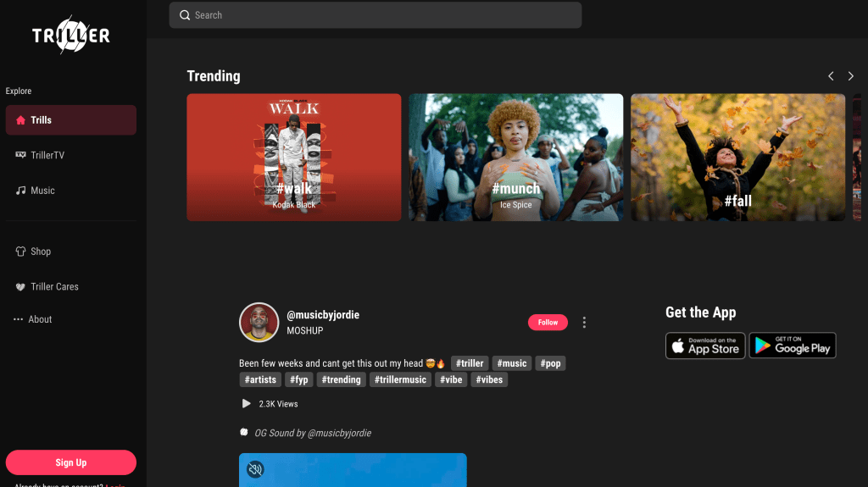Select Trills in Explore sidebar
868x487 pixels.
[70, 120]
